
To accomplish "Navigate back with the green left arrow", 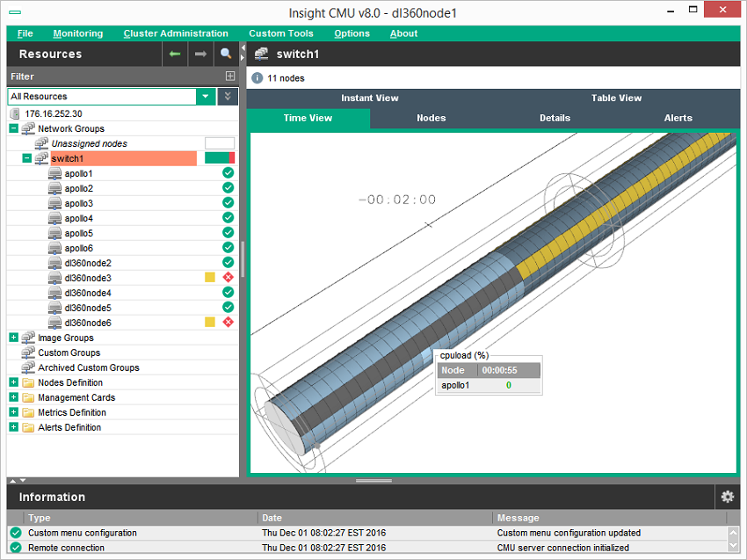I will 175,54.
